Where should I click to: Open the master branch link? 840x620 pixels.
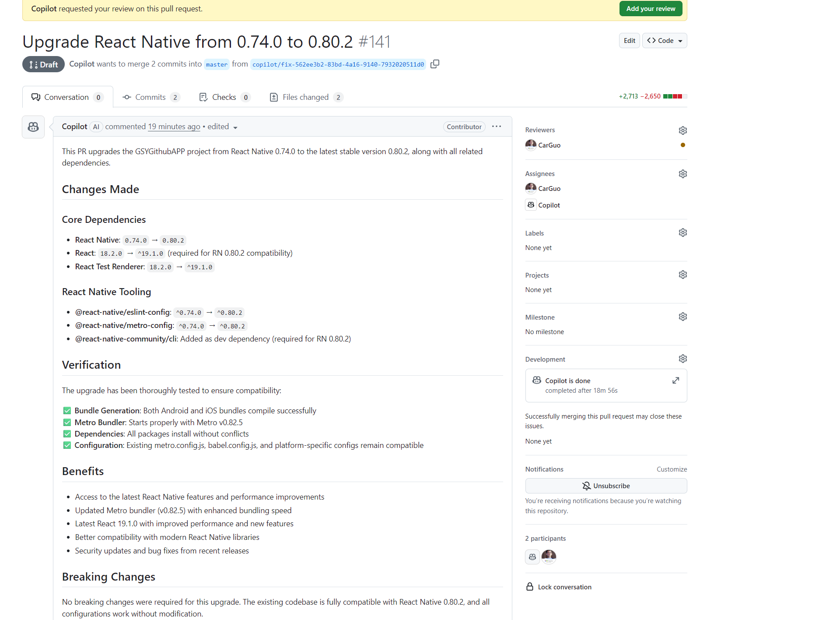(217, 64)
